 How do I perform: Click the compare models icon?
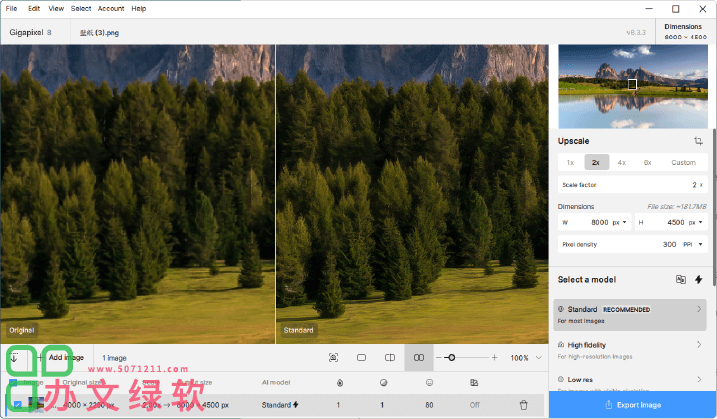(x=680, y=279)
